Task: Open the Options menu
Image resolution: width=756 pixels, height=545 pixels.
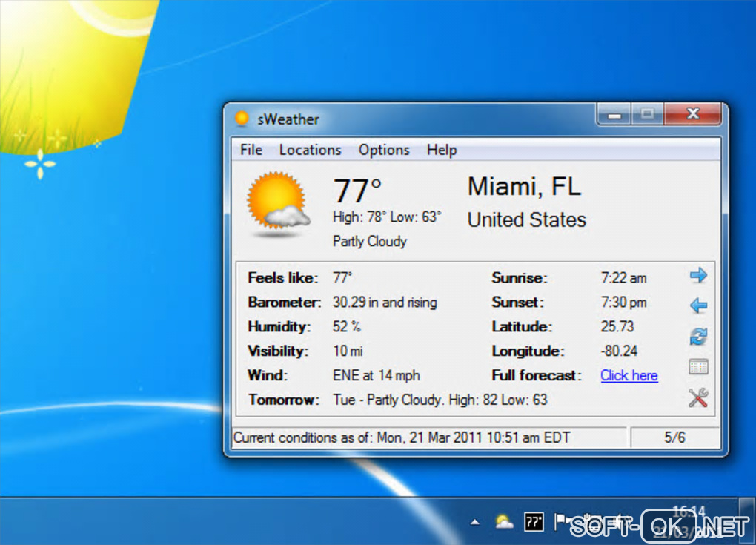Action: 384,150
